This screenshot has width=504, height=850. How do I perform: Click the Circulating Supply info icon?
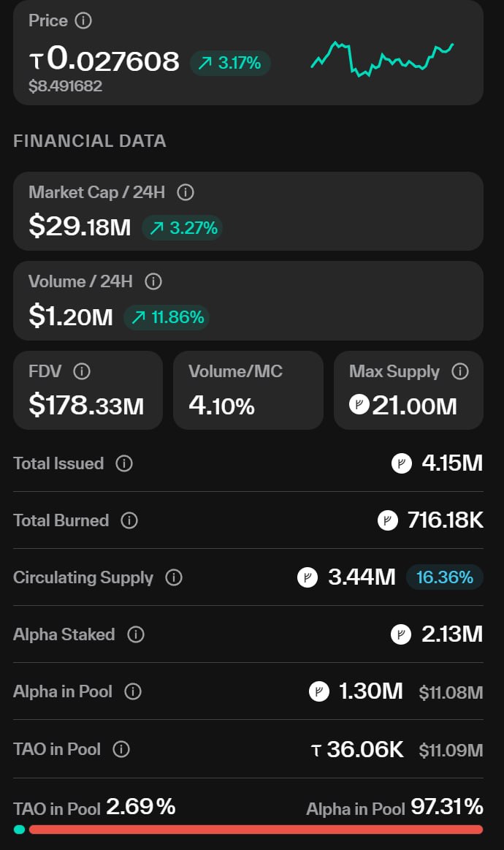(174, 577)
